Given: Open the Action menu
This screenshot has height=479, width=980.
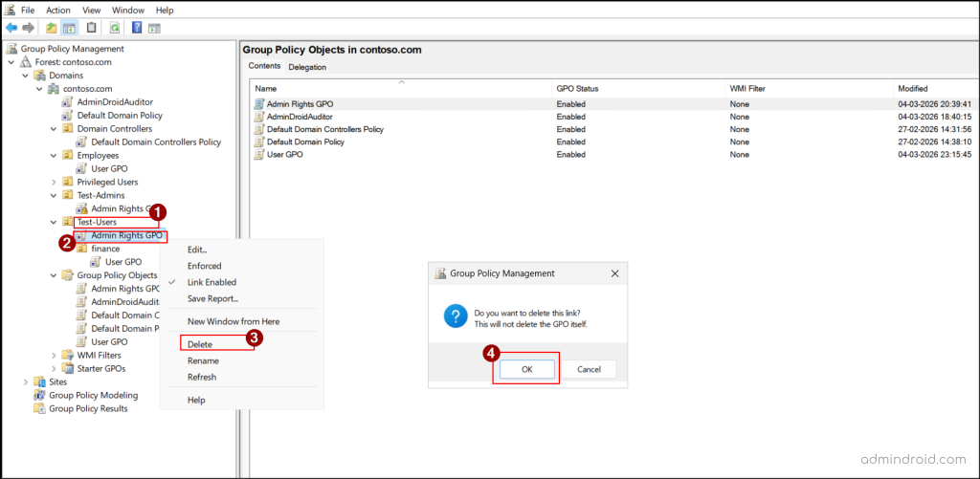Looking at the screenshot, I should [x=58, y=10].
